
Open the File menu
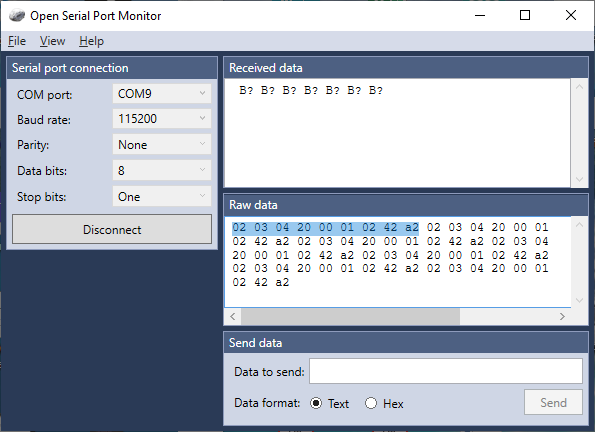pyautogui.click(x=17, y=41)
